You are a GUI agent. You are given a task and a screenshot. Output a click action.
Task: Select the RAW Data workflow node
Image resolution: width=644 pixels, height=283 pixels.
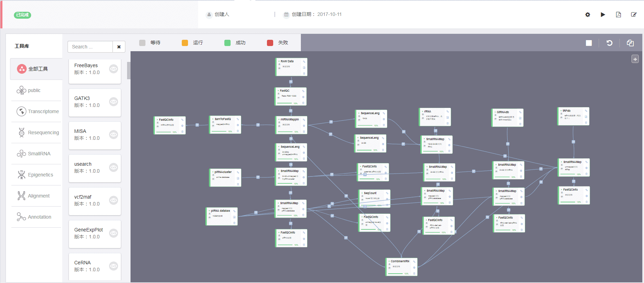(x=291, y=67)
